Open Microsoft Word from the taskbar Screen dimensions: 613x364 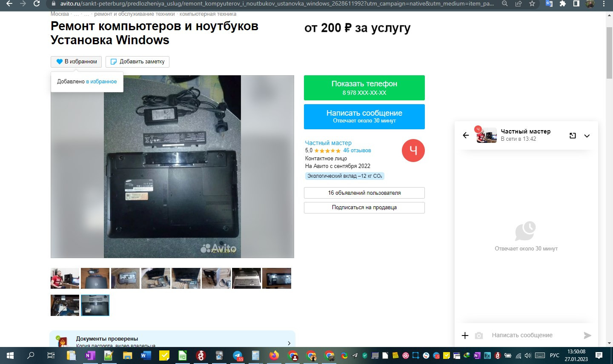click(x=146, y=355)
